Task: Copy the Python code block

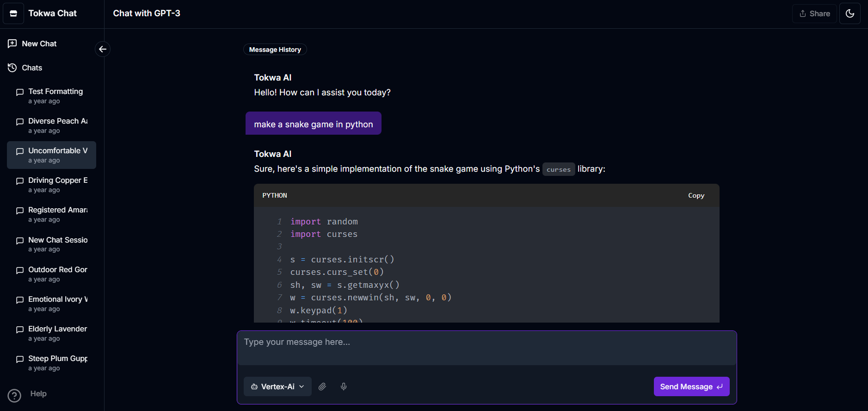Action: pyautogui.click(x=696, y=195)
